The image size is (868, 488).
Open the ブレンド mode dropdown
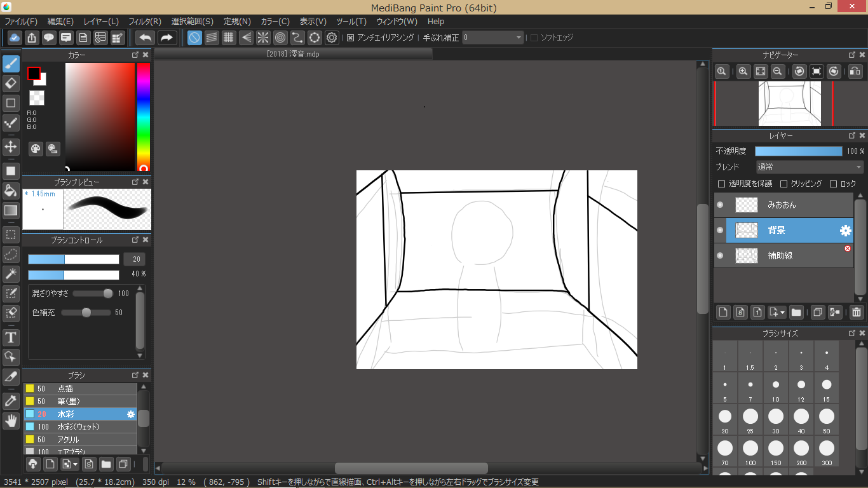point(809,167)
